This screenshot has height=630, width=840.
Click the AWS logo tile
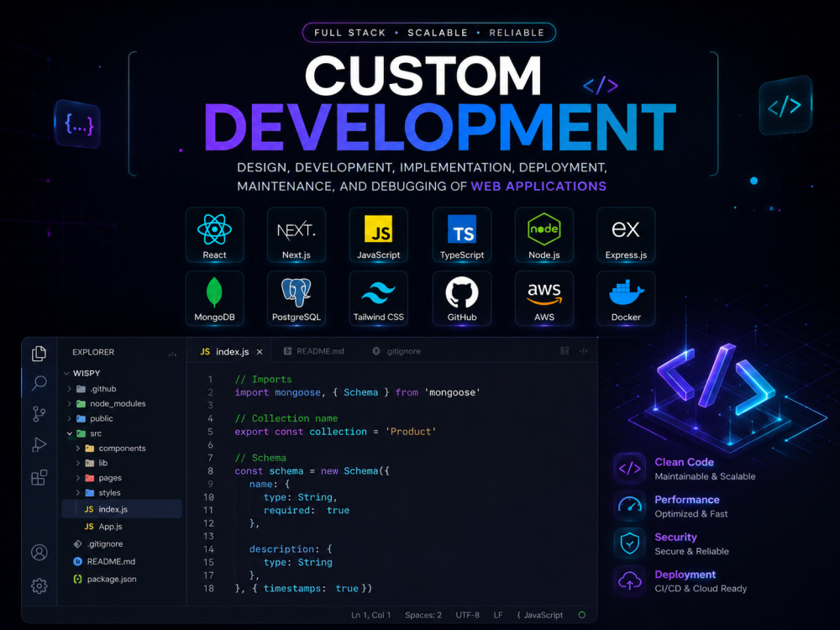coord(543,298)
